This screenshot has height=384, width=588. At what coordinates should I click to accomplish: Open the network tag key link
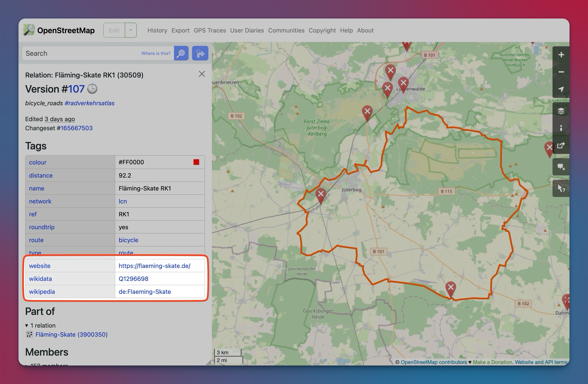point(40,201)
